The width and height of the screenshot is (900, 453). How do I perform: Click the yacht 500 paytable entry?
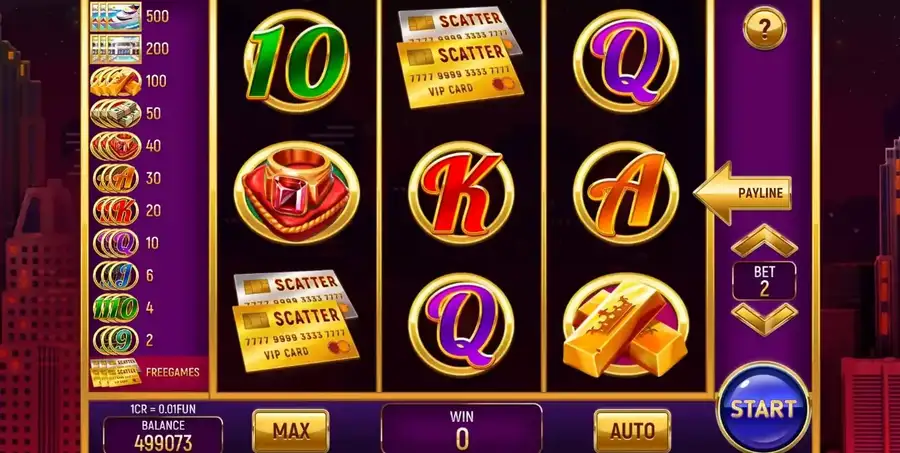(130, 16)
